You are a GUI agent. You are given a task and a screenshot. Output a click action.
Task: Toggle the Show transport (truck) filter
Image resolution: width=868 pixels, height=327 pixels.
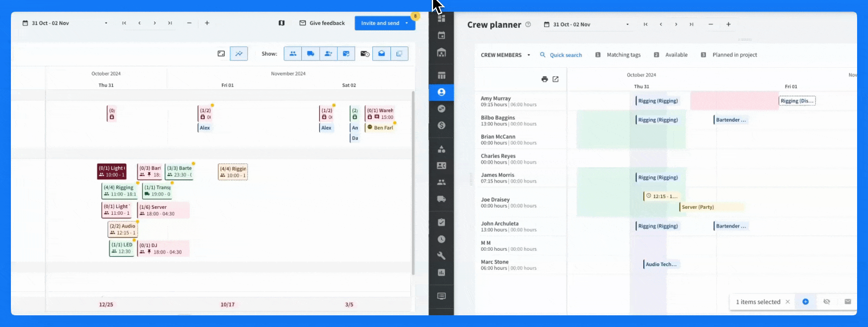[311, 54]
